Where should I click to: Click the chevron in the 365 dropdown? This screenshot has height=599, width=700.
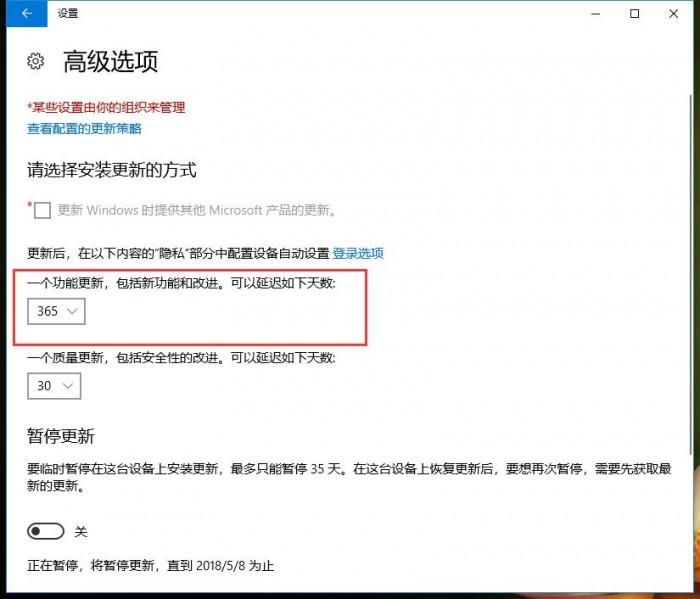coord(72,311)
